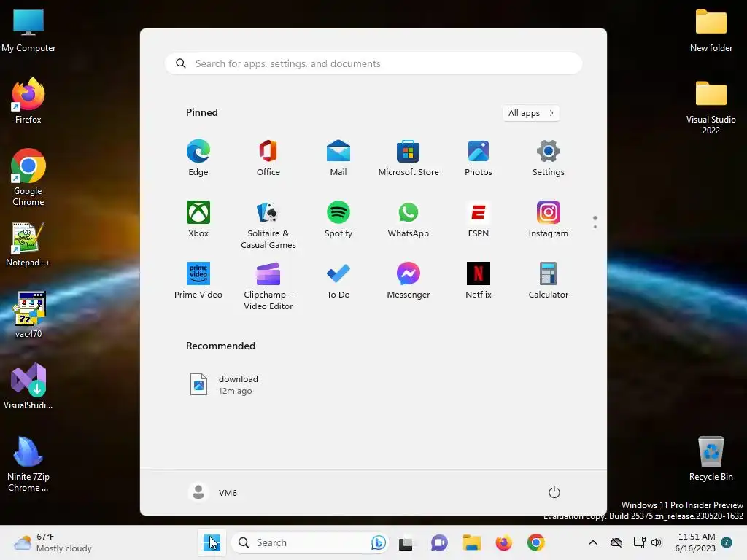
Task: Launch the Xbox app
Action: (x=198, y=219)
